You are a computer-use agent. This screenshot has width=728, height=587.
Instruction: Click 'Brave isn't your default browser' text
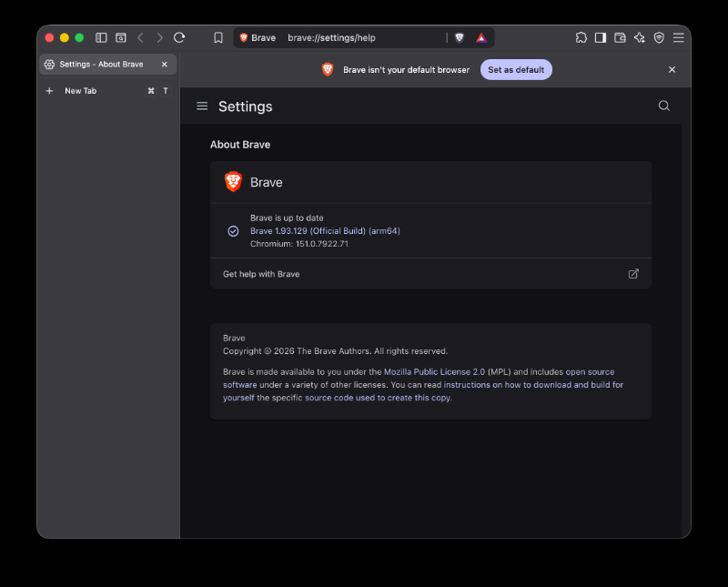pyautogui.click(x=406, y=70)
